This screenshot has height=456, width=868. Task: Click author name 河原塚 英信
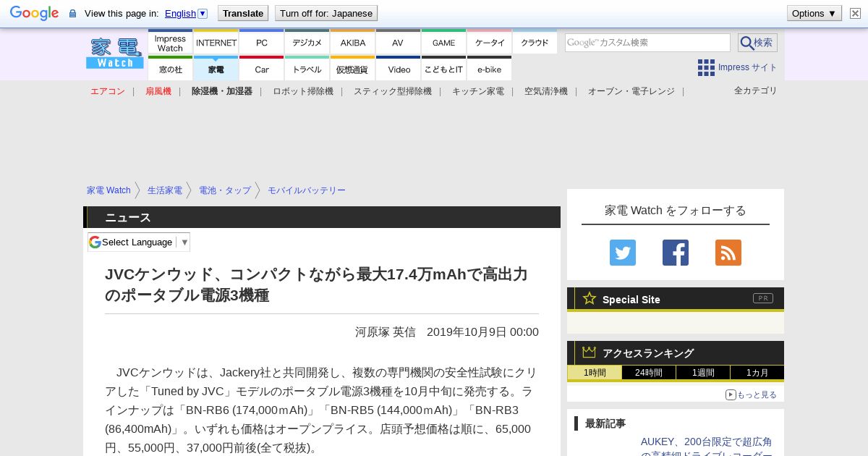[x=386, y=332]
